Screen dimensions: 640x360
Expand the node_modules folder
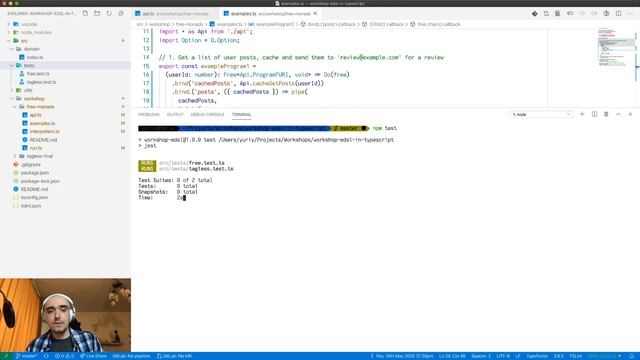pos(36,33)
